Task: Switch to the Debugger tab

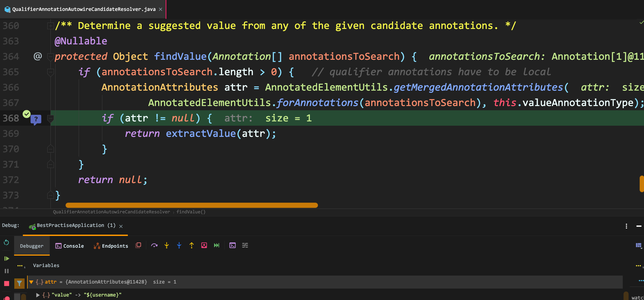Action: click(32, 246)
